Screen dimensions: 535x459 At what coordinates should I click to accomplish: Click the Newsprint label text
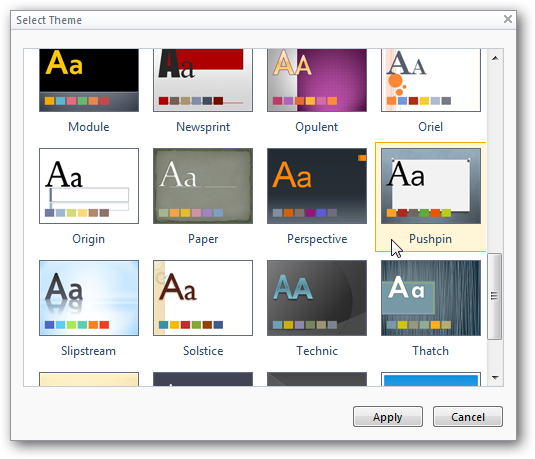pyautogui.click(x=203, y=127)
